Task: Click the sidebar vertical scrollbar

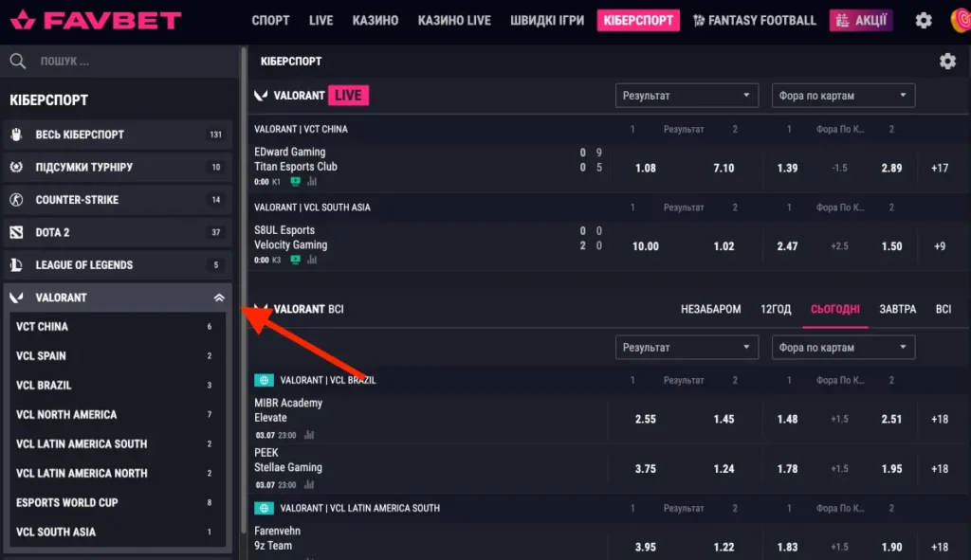Action: click(x=244, y=291)
